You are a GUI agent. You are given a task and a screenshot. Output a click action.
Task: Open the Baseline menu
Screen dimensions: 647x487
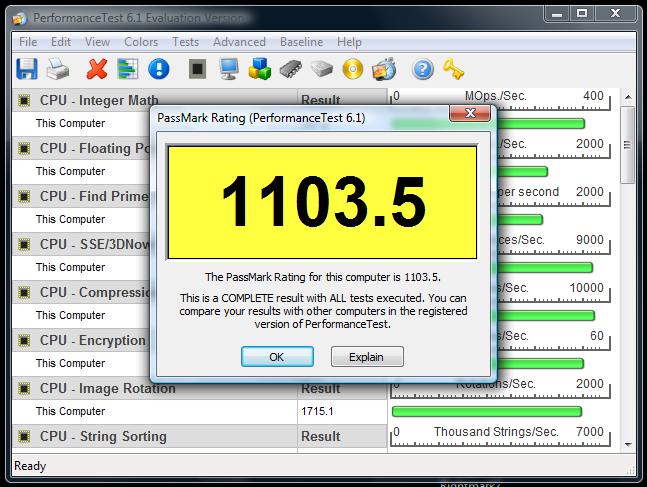coord(302,42)
